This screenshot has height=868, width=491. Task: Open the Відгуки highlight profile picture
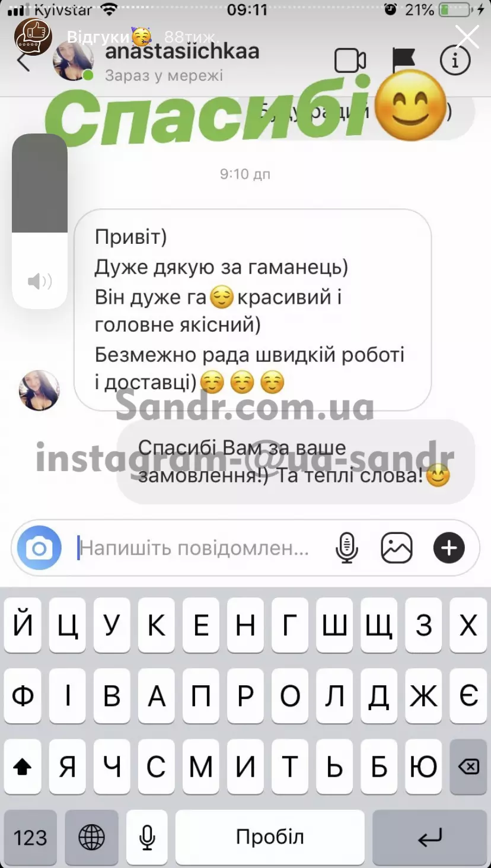33,37
